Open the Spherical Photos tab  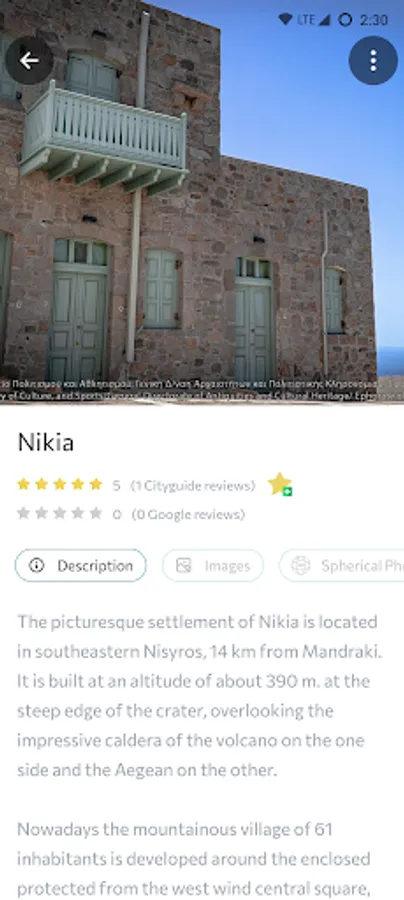pyautogui.click(x=341, y=566)
